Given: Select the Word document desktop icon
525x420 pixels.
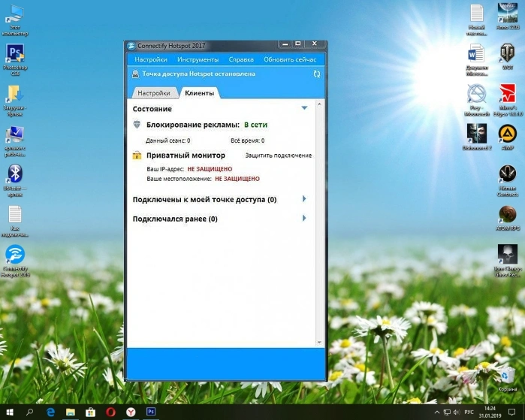Looking at the screenshot, I should coord(476,60).
